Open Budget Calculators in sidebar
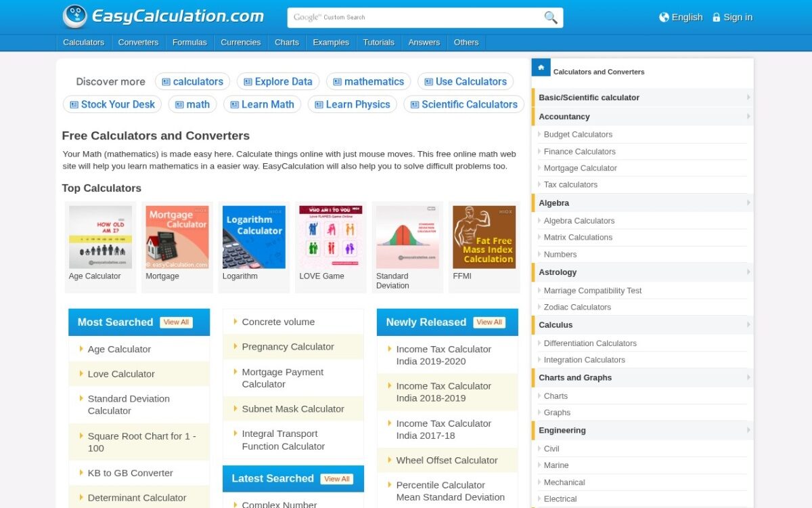This screenshot has height=508, width=812. point(578,135)
